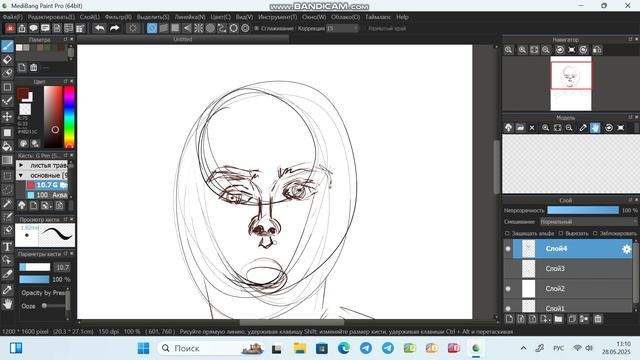Open the Фильтр menu
Viewport: 640px width, 360px height.
118,17
